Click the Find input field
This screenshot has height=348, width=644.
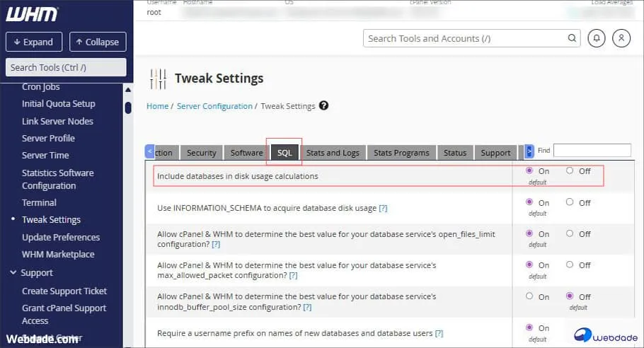(x=592, y=151)
